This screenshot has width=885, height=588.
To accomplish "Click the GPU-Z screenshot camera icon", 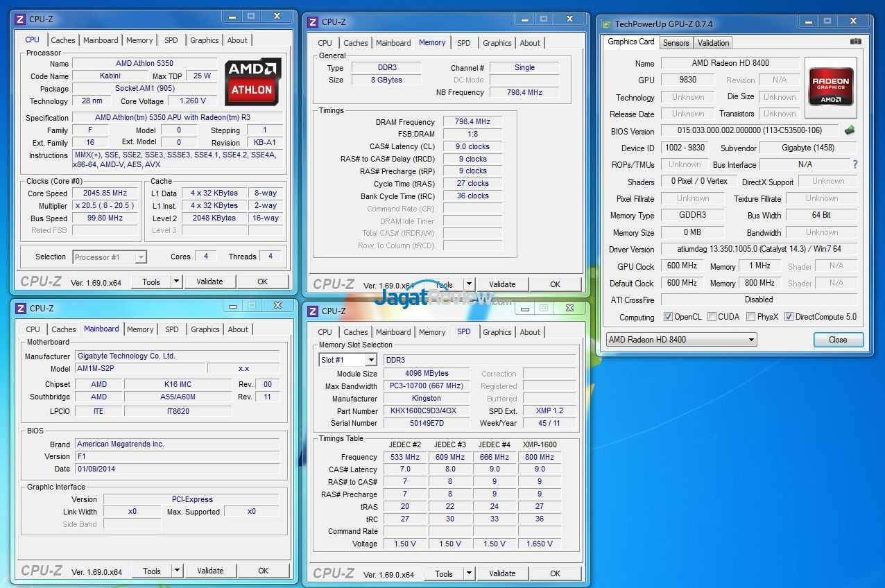I will point(856,42).
